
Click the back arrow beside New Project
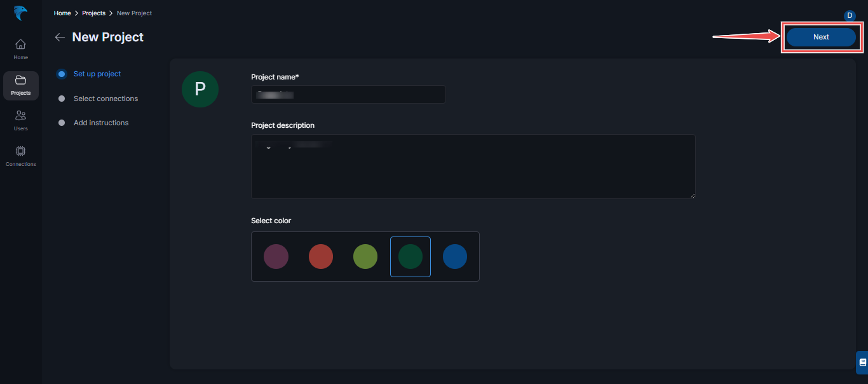60,37
